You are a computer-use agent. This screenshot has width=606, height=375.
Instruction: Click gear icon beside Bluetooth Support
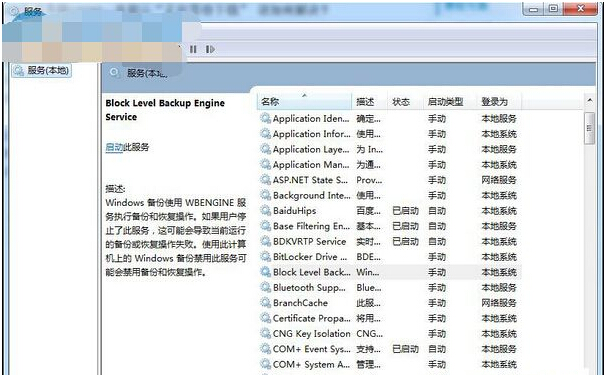(x=266, y=287)
